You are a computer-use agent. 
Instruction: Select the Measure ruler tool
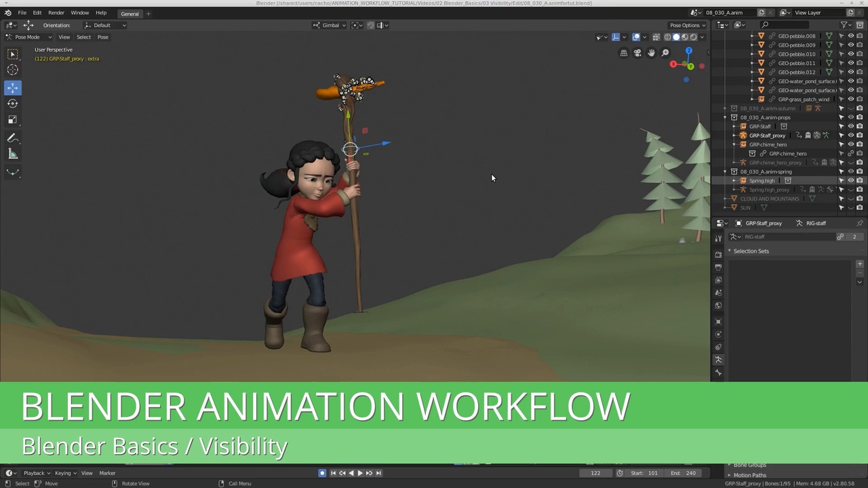pyautogui.click(x=12, y=155)
